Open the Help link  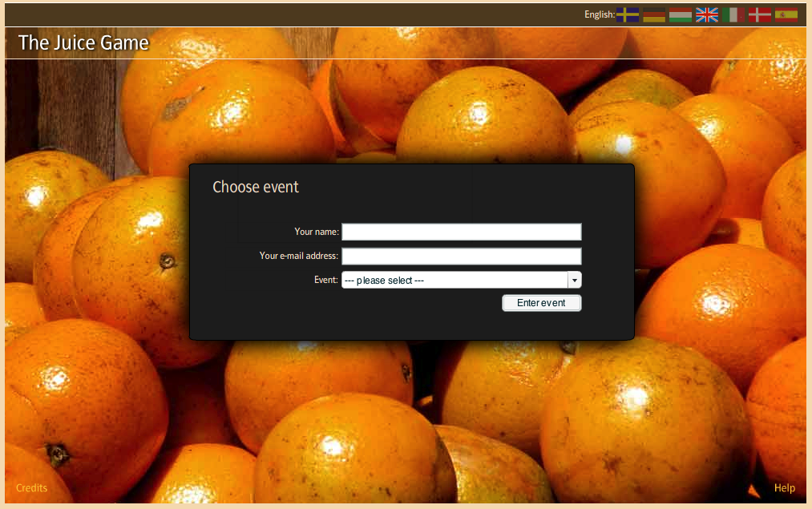tap(785, 488)
